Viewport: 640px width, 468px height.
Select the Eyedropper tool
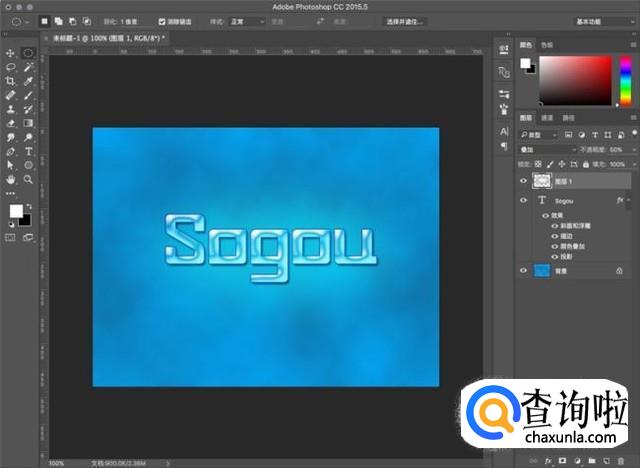click(x=28, y=81)
